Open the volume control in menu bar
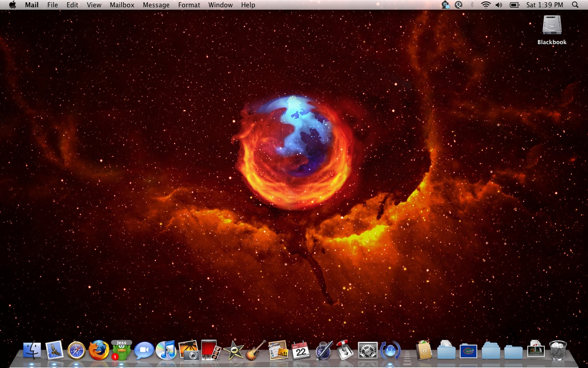 tap(499, 5)
